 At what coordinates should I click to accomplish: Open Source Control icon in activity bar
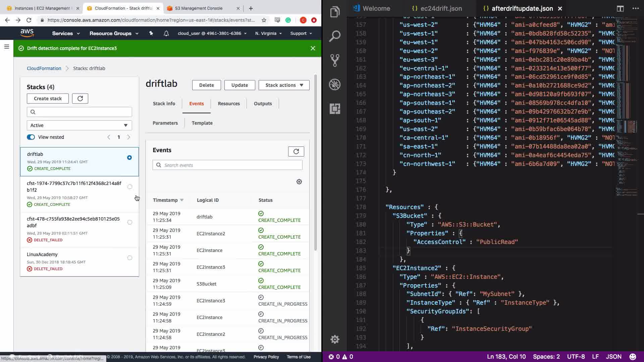point(335,60)
